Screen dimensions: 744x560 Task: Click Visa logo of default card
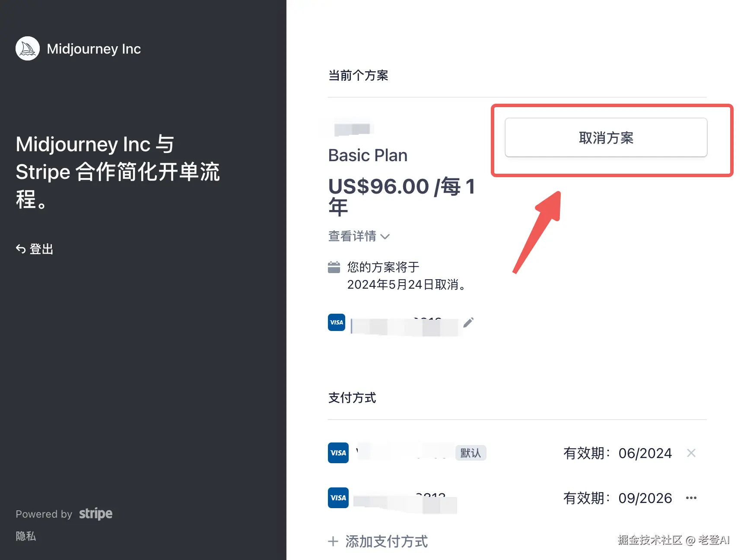[x=338, y=453]
